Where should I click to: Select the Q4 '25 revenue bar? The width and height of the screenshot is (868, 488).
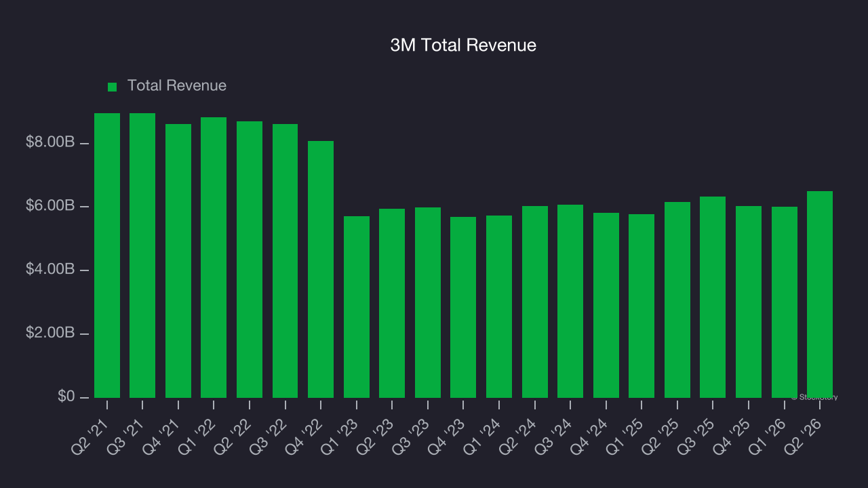pyautogui.click(x=749, y=302)
